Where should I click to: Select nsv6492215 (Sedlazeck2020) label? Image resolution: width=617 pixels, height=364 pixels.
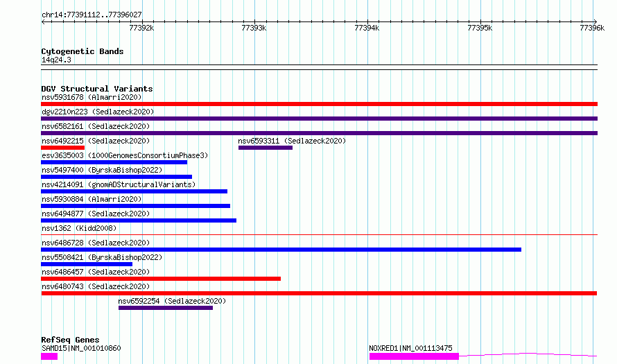96,141
